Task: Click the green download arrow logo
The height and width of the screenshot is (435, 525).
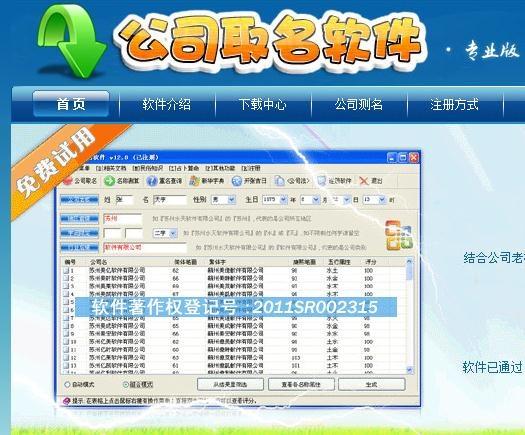Action: [x=72, y=41]
